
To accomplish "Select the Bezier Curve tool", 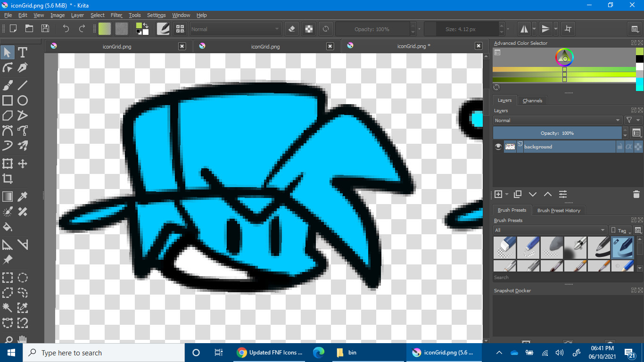I will point(8,131).
